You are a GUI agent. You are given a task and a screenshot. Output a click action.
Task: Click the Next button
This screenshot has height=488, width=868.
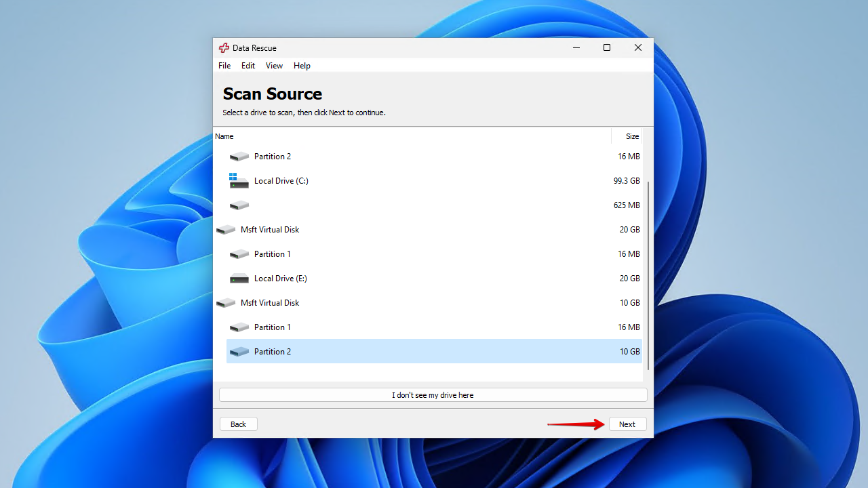pos(627,424)
